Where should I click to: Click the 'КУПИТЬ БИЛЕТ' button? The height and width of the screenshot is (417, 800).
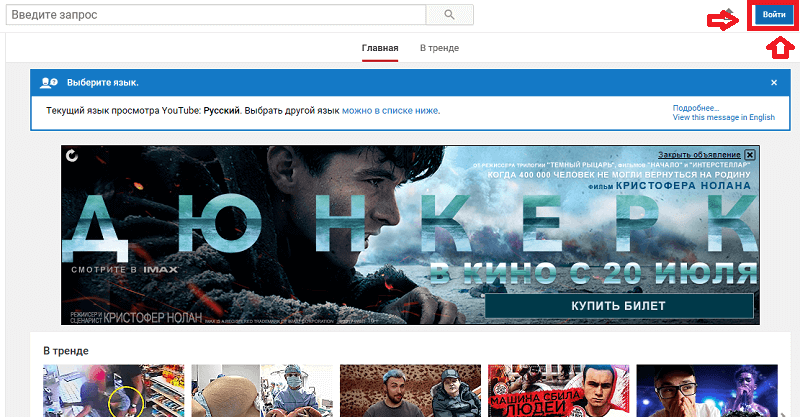(x=618, y=306)
